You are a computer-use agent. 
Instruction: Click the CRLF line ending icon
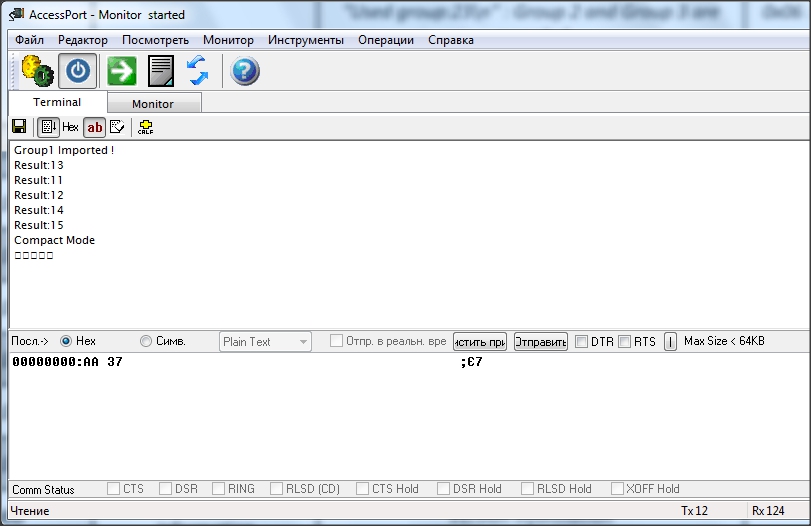[145, 127]
